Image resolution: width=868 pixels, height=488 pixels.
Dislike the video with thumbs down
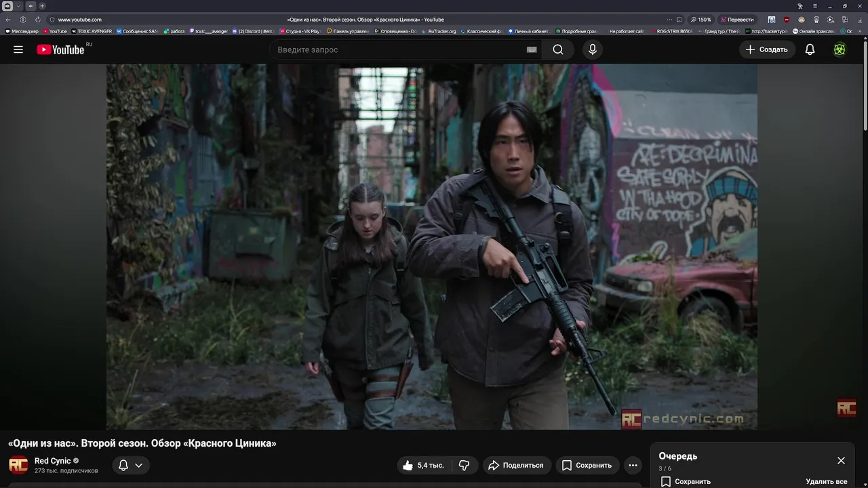(465, 465)
